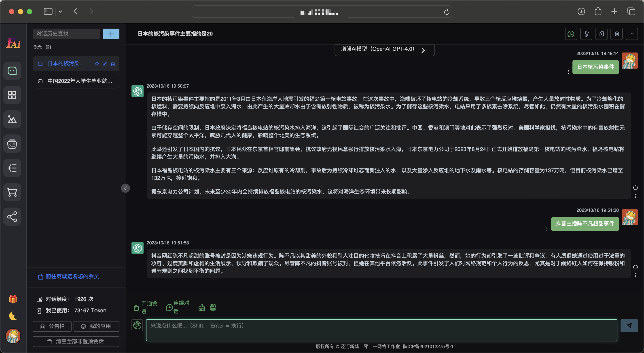
Task: Click 日本核污染事件 user message bubble
Action: (595, 67)
